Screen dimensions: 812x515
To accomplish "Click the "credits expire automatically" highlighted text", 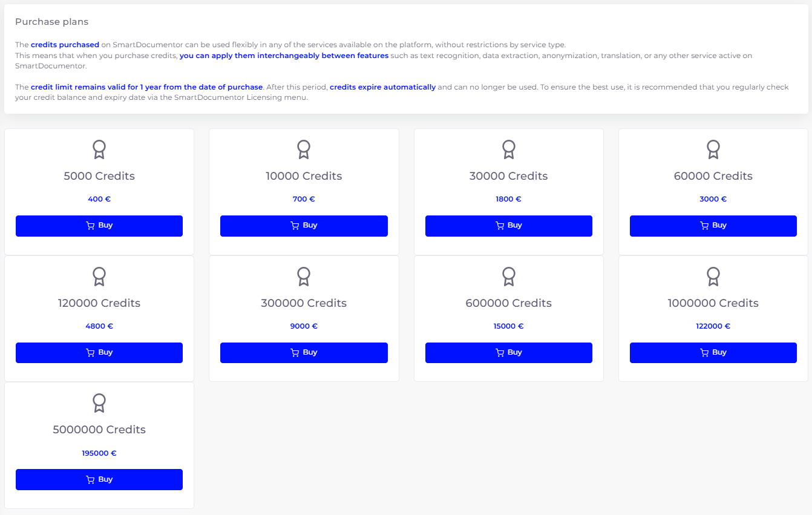I will (382, 87).
